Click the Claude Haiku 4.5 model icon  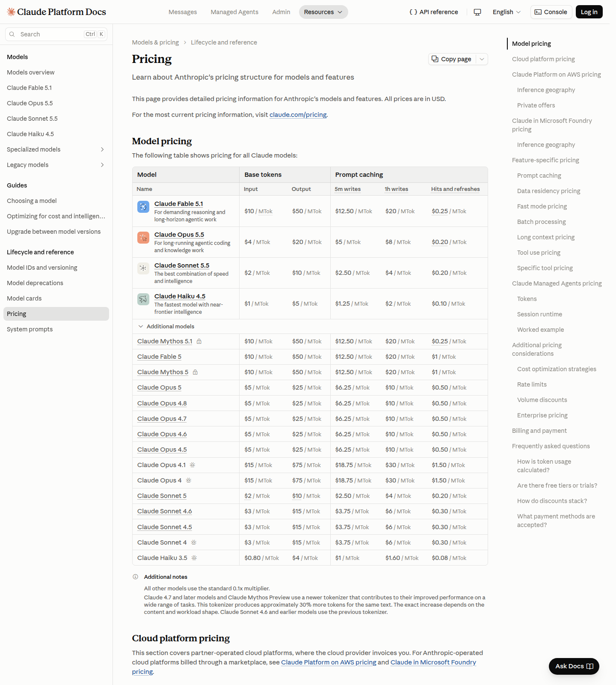pyautogui.click(x=143, y=299)
